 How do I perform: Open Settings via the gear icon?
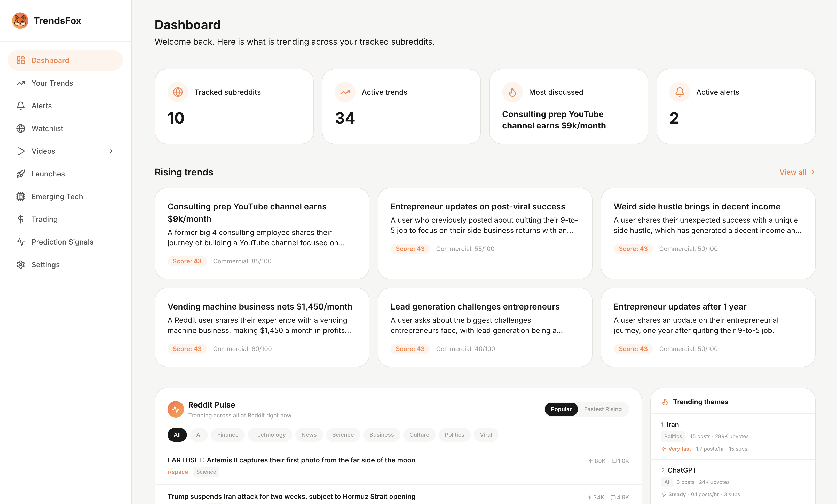click(x=21, y=265)
